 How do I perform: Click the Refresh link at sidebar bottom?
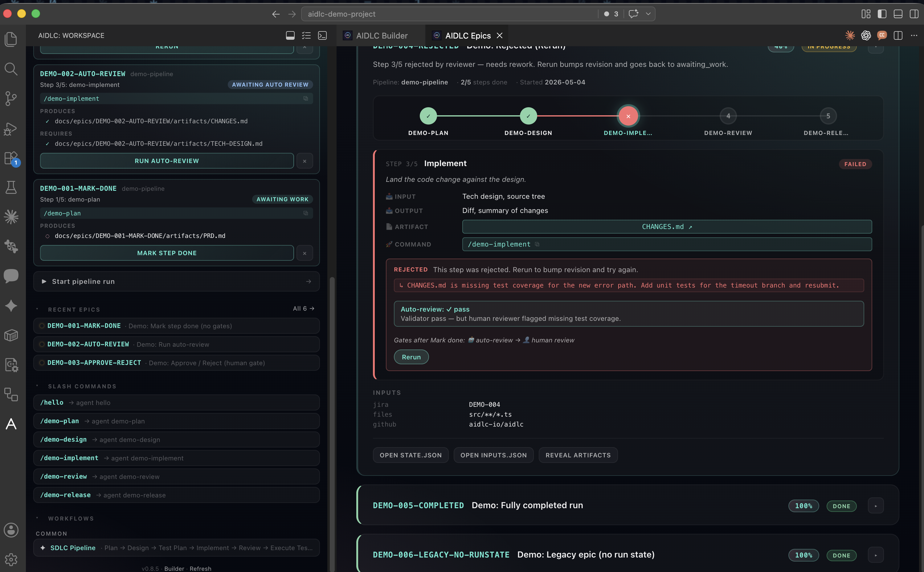click(200, 569)
